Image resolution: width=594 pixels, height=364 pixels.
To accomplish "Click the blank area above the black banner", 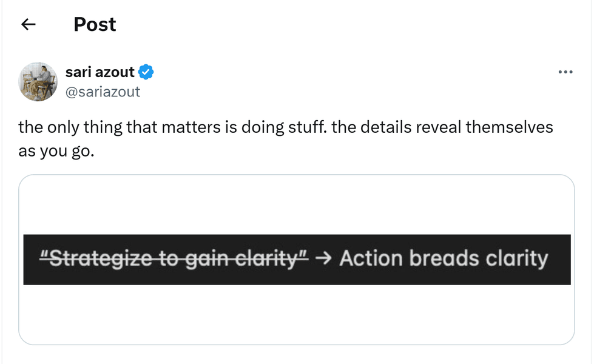I will [x=296, y=204].
